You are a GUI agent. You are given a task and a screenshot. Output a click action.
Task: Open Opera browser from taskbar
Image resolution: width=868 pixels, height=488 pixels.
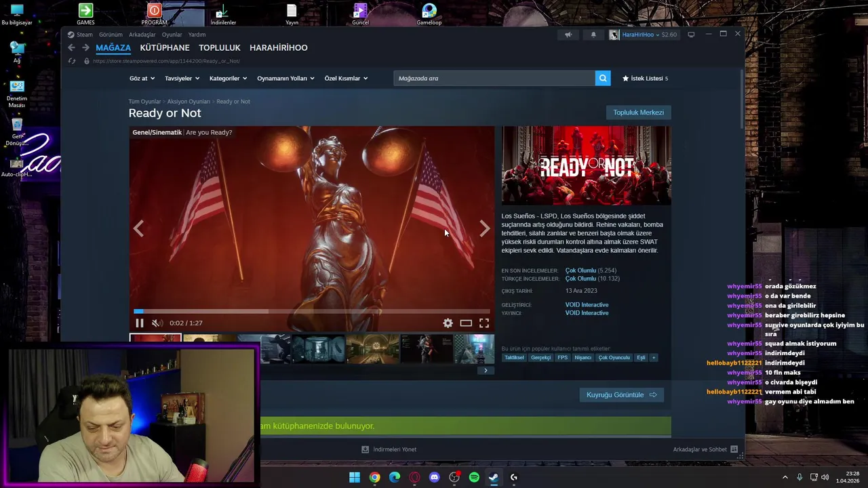coord(414,477)
